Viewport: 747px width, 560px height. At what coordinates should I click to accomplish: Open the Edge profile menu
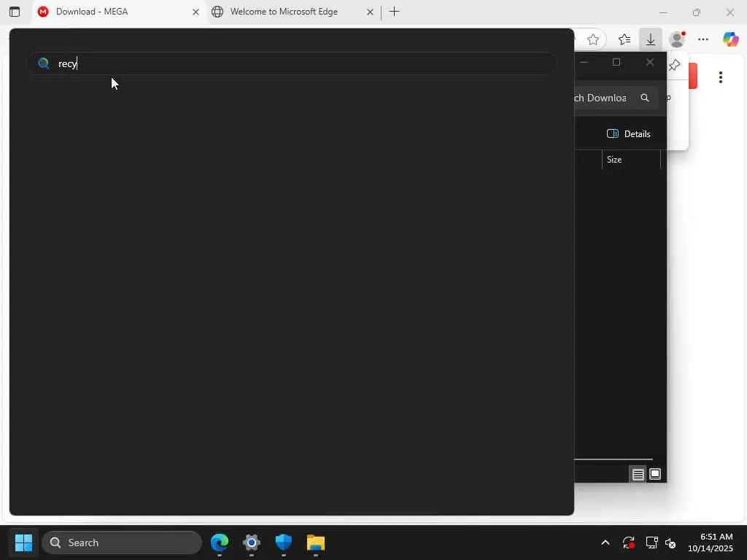[677, 39]
